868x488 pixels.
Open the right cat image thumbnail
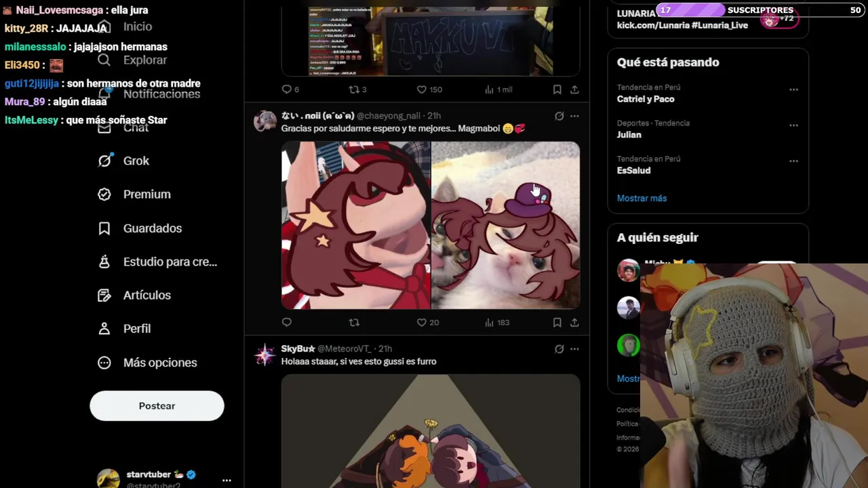(x=506, y=225)
